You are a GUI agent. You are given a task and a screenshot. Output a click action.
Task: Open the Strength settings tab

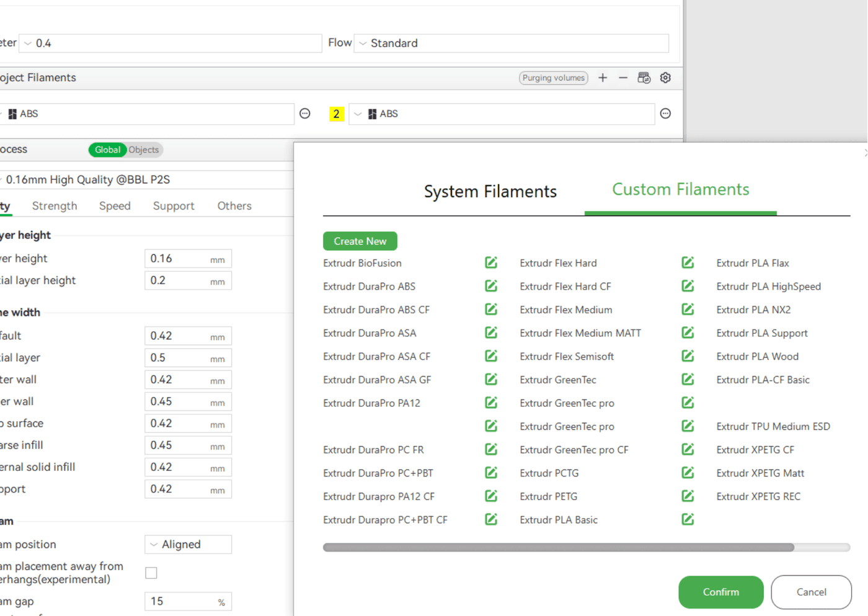pos(55,206)
